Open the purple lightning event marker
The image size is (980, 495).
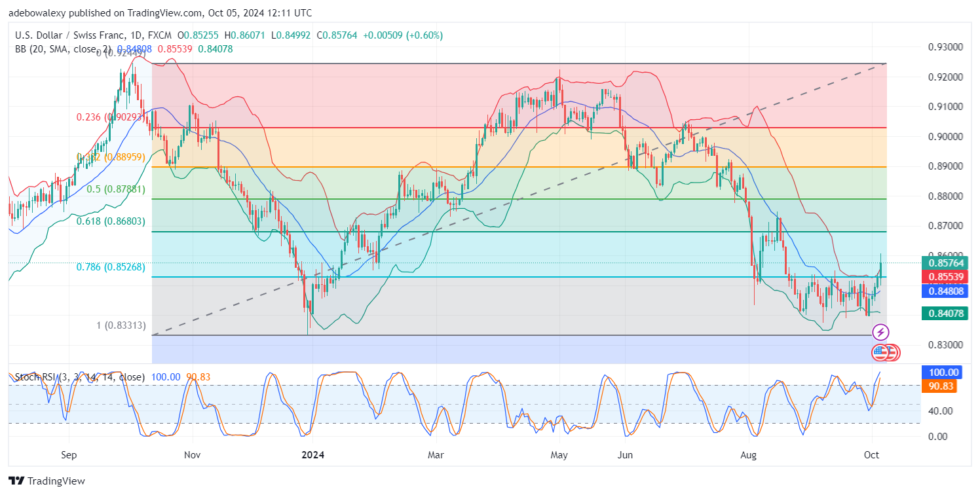pos(881,333)
